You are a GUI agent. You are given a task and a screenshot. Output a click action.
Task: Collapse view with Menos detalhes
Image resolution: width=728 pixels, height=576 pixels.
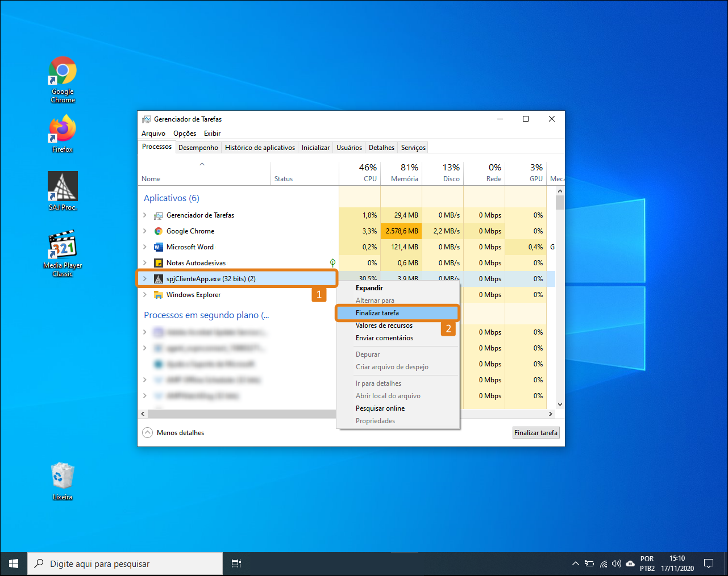click(x=173, y=433)
